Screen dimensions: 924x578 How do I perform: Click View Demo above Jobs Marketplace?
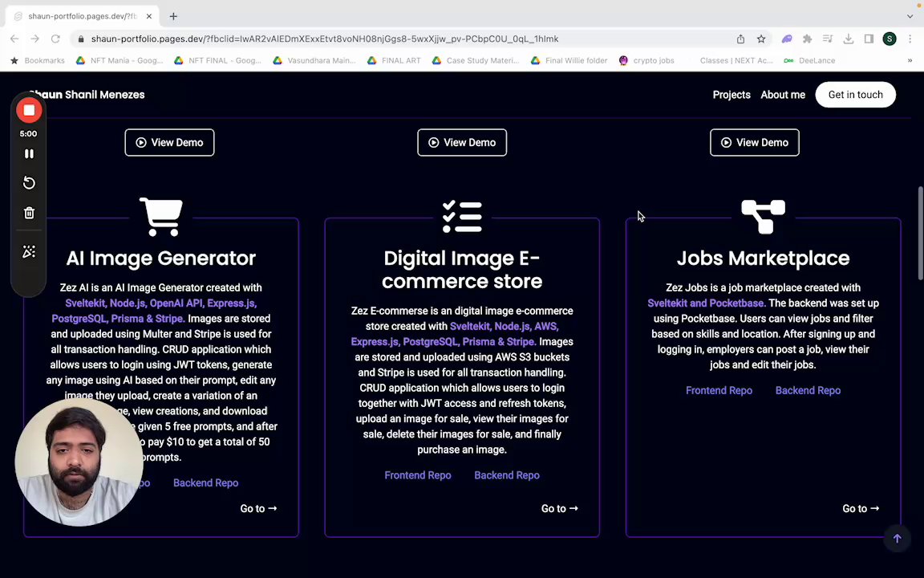[x=754, y=143]
